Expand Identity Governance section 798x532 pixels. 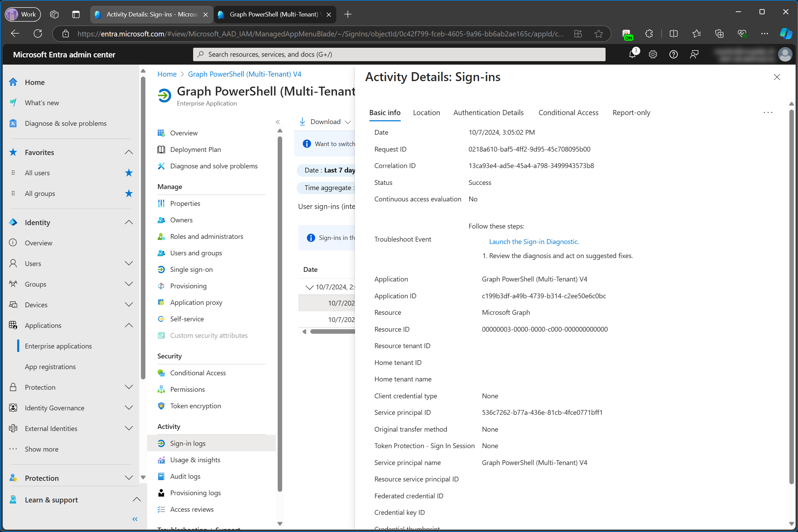tap(129, 408)
